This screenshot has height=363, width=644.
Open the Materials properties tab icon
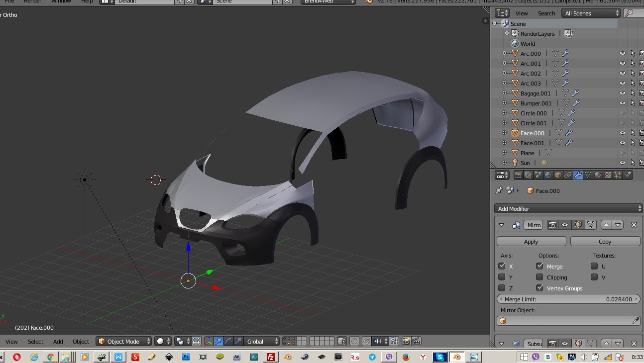tap(598, 175)
